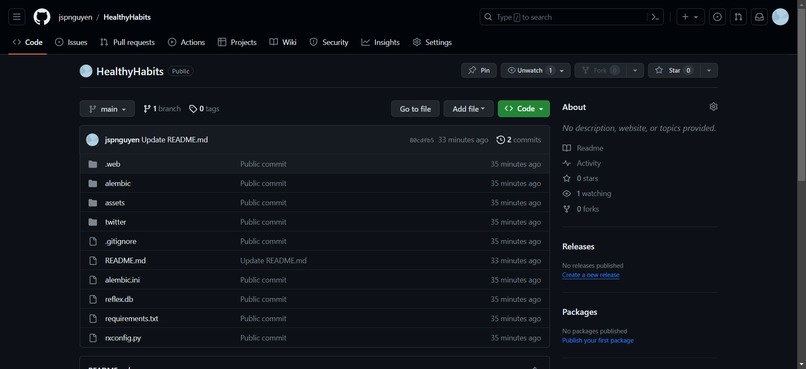806x369 pixels.
Task: Open the jspnguyen owner breadcrumb
Action: pos(76,17)
